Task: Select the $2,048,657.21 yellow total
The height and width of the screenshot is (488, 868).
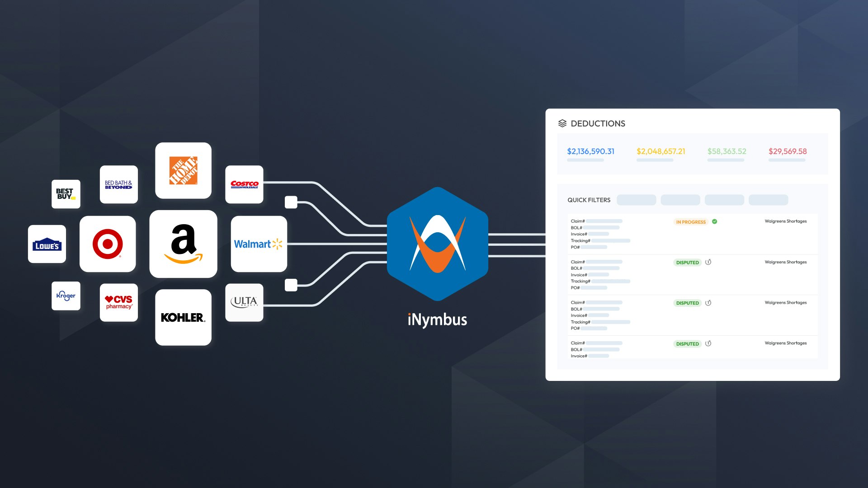Action: point(661,151)
